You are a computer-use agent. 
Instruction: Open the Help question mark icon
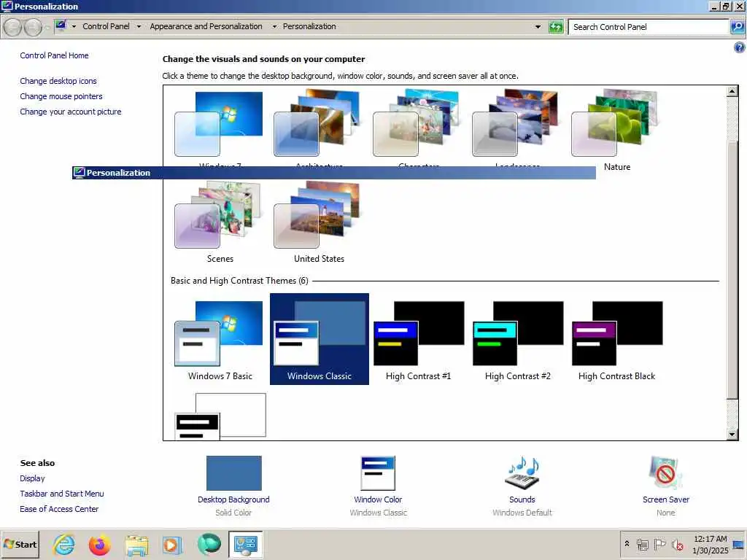click(x=739, y=47)
